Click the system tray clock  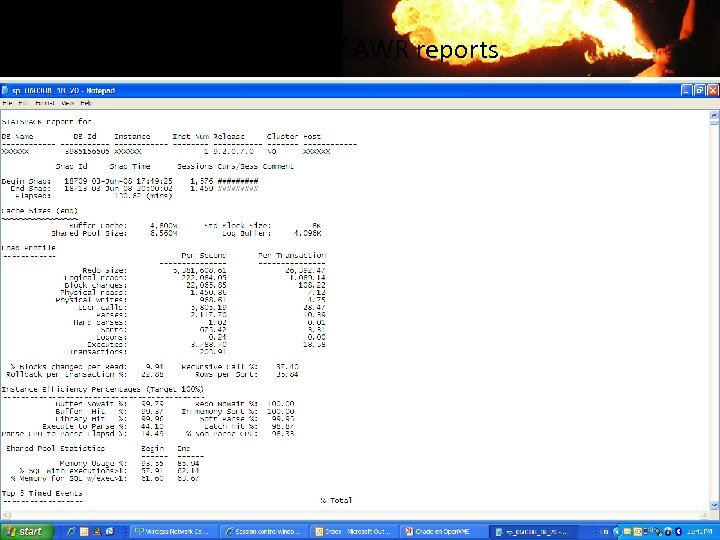pyautogui.click(x=700, y=532)
